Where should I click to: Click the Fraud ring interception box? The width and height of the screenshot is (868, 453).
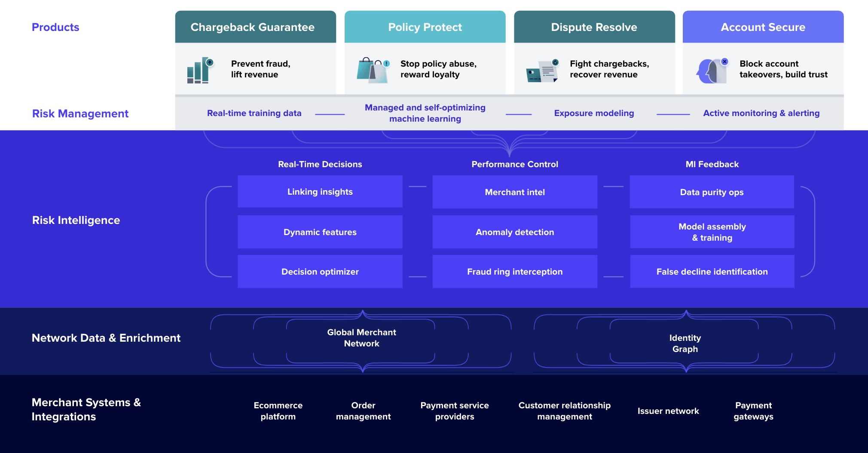pyautogui.click(x=515, y=272)
